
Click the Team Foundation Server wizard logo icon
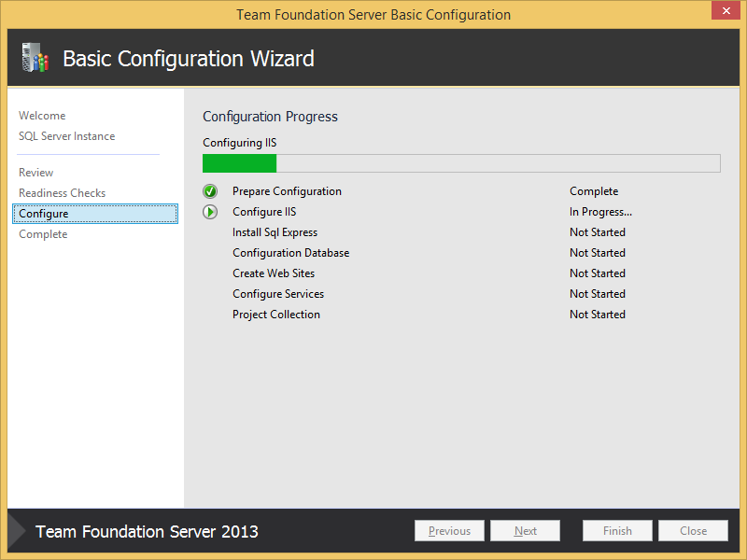click(x=35, y=59)
